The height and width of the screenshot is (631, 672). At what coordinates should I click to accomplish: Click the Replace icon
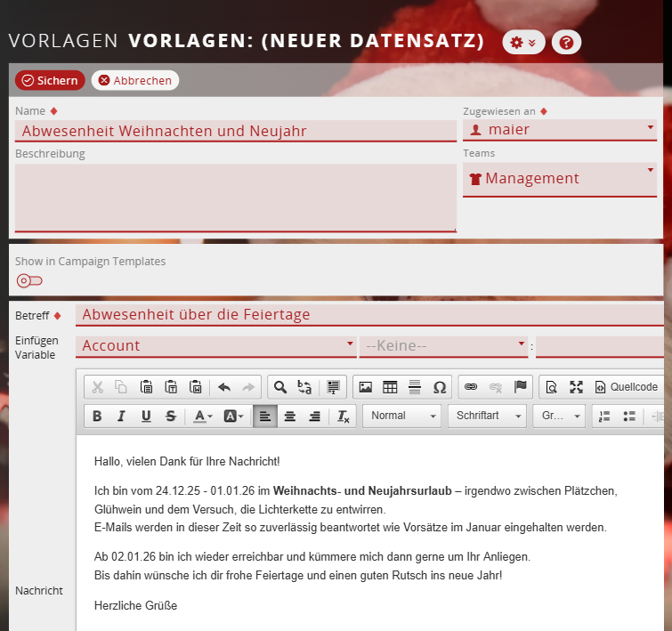[304, 387]
